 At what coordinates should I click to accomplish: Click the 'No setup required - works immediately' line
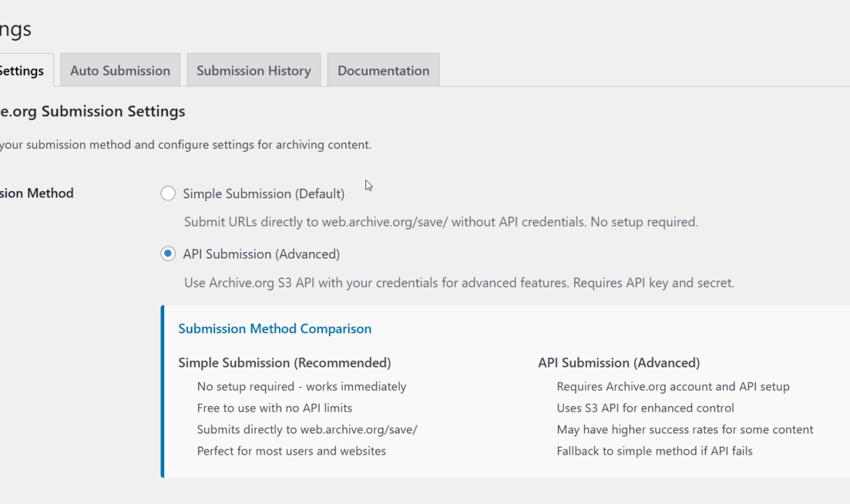click(301, 386)
